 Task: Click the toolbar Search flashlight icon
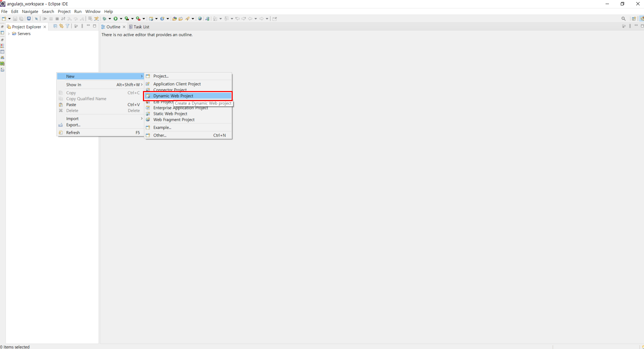click(187, 19)
